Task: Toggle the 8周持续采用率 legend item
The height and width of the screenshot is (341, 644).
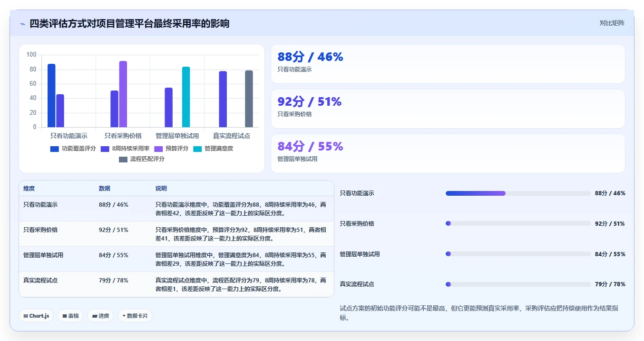Action: point(125,149)
